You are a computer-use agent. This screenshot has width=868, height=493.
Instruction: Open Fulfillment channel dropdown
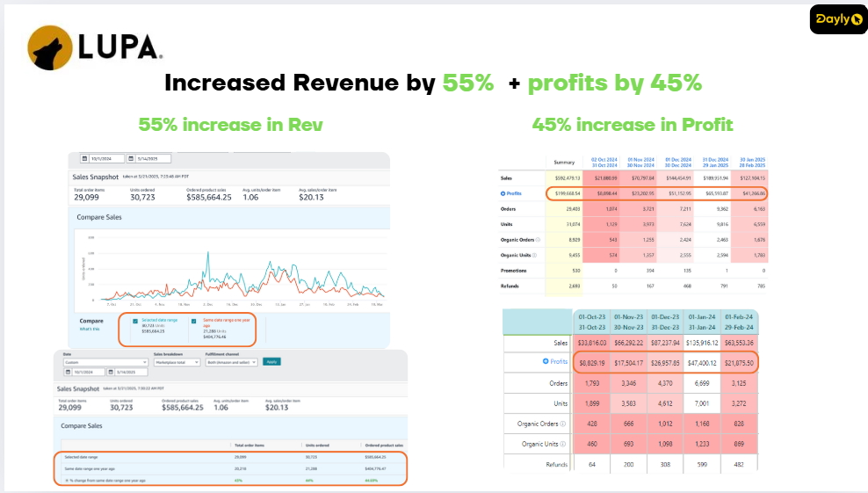(x=231, y=361)
